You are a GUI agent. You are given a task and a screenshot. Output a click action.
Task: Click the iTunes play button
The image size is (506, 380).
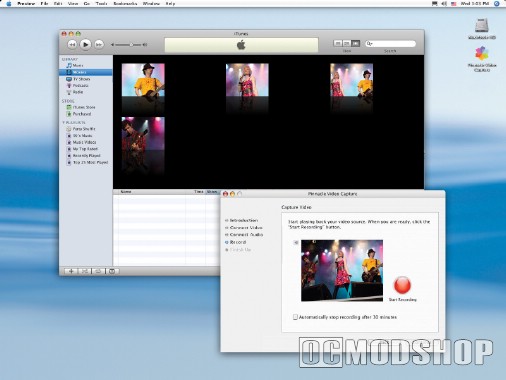coord(85,44)
